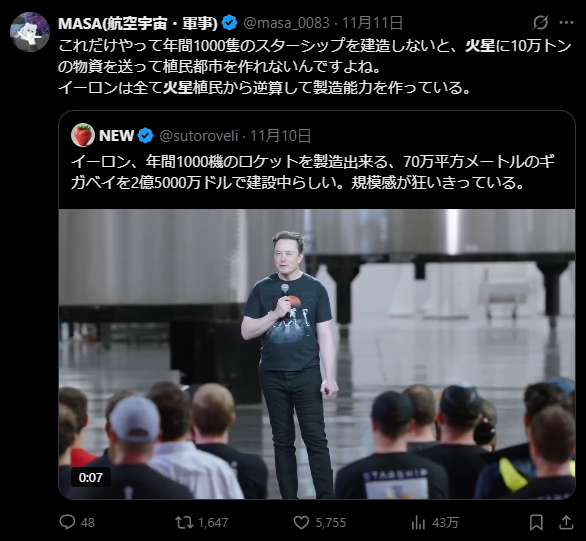This screenshot has height=541, width=586.
Task: Open the share upload icon
Action: coord(566,522)
